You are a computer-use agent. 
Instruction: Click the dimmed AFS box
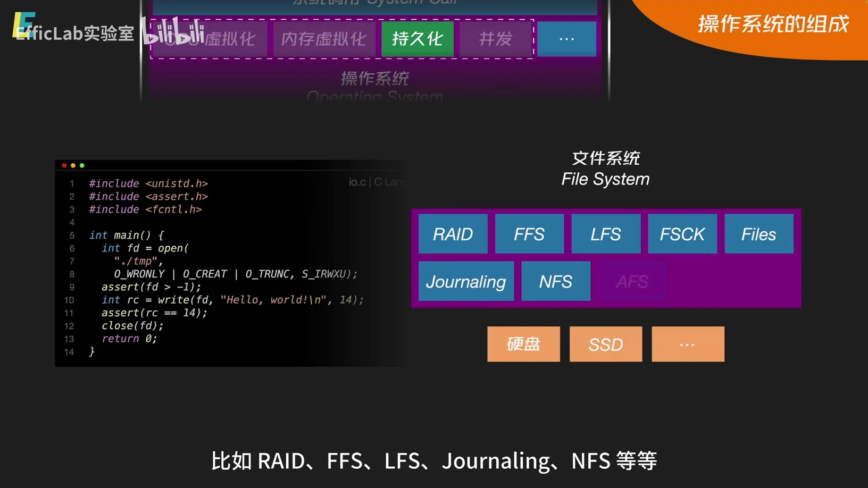pos(632,281)
